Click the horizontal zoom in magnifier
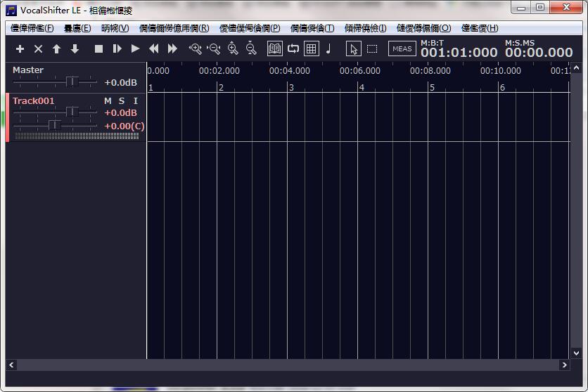Screen dimensions: 588x392 click(x=196, y=49)
